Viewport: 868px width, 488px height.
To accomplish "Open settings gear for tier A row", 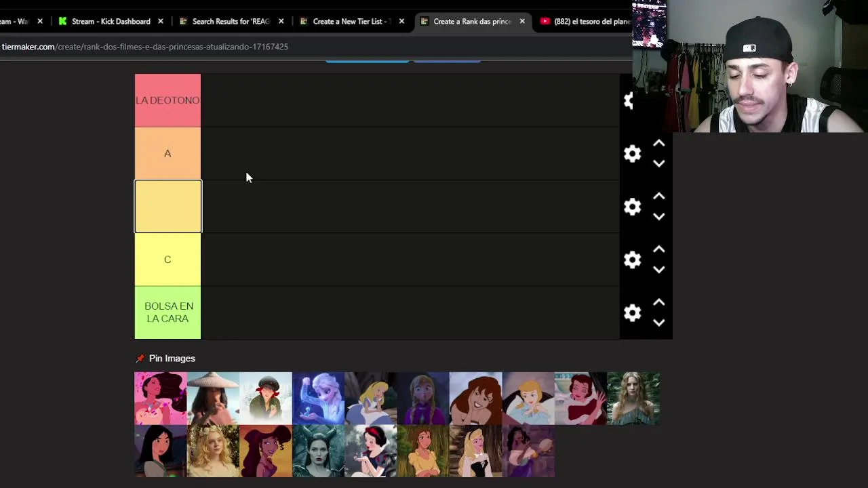I will click(x=632, y=154).
